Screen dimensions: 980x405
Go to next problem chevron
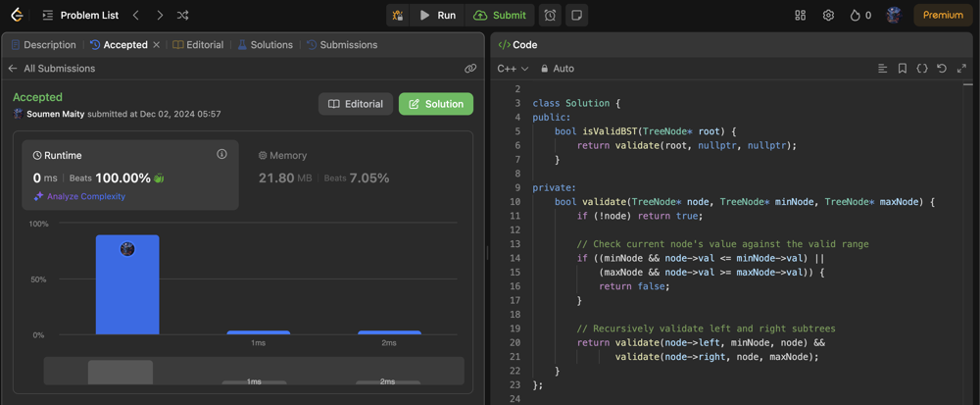click(x=160, y=15)
